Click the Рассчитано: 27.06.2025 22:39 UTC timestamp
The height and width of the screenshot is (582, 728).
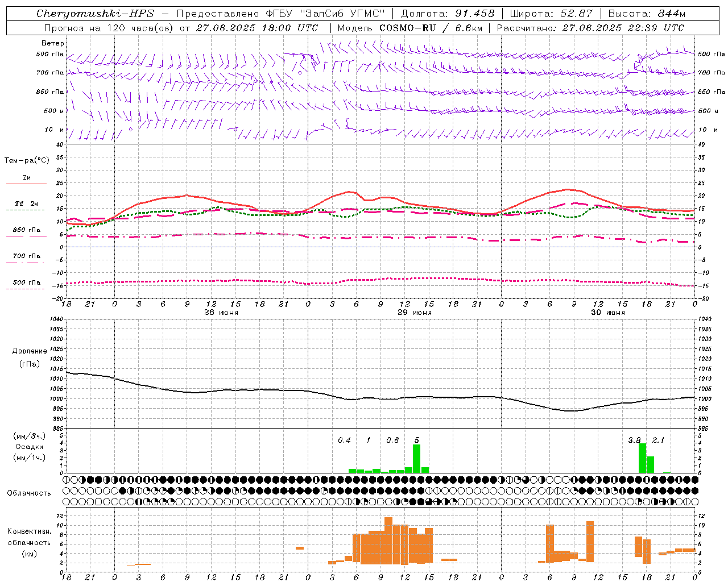coord(590,28)
